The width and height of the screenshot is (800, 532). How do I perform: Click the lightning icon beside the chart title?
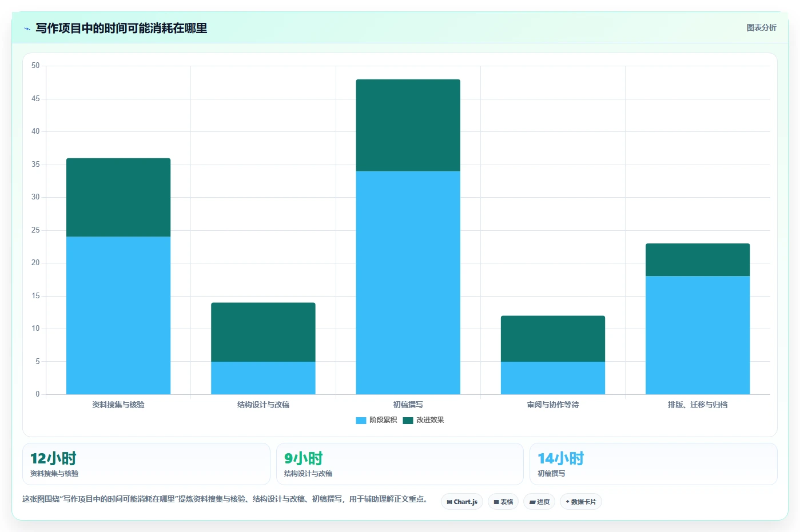tap(27, 29)
